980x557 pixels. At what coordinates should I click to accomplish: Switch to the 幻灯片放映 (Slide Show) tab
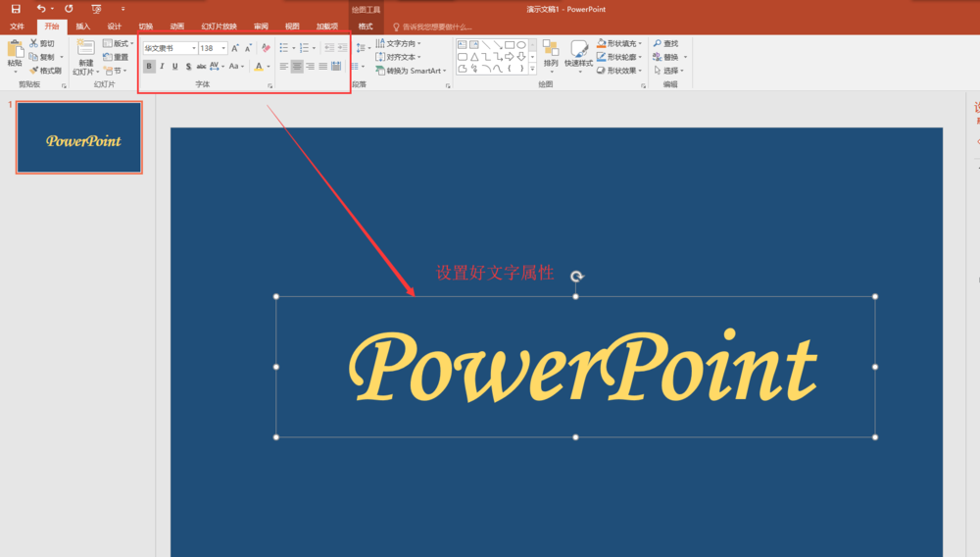(219, 26)
